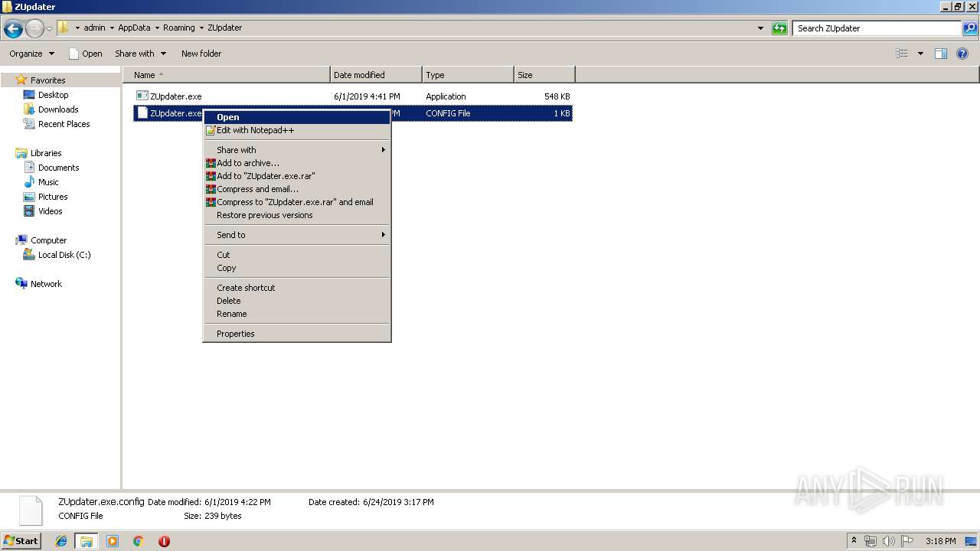
Task: Choose Edit with Notepad++
Action: pos(297,130)
